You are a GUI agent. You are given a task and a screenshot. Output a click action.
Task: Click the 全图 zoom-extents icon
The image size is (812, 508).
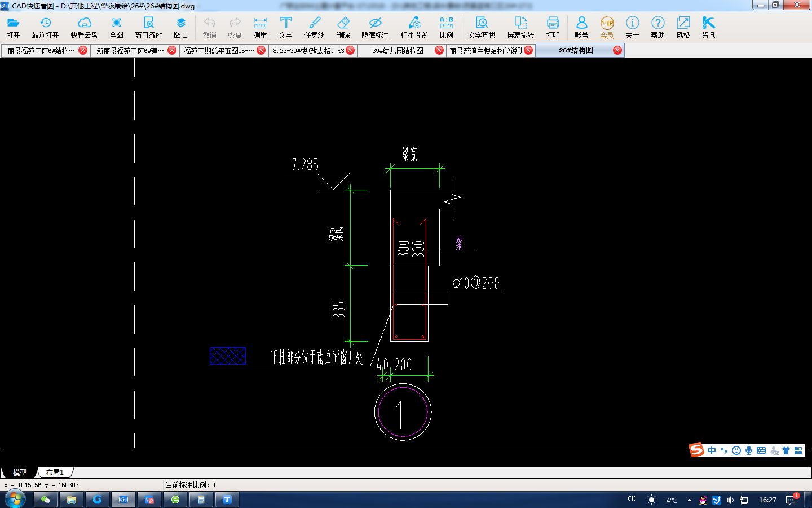116,27
